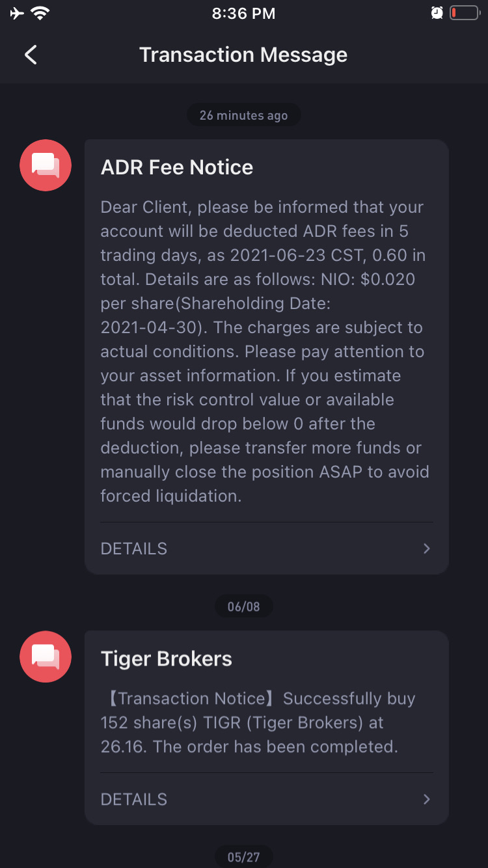Tap the Transaction Message header title
The image size is (488, 868).
point(243,55)
